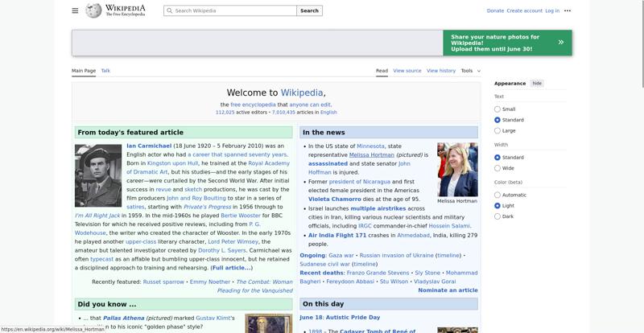Open the three-dots personal tools menu

click(568, 10)
